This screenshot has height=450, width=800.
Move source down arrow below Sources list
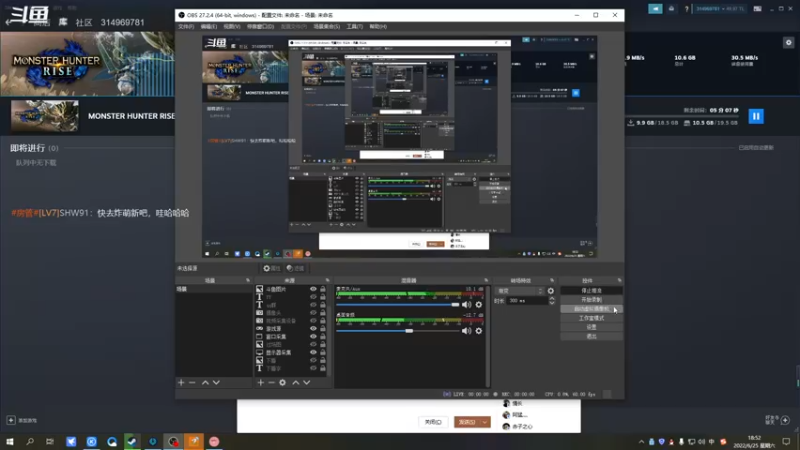pyautogui.click(x=307, y=382)
